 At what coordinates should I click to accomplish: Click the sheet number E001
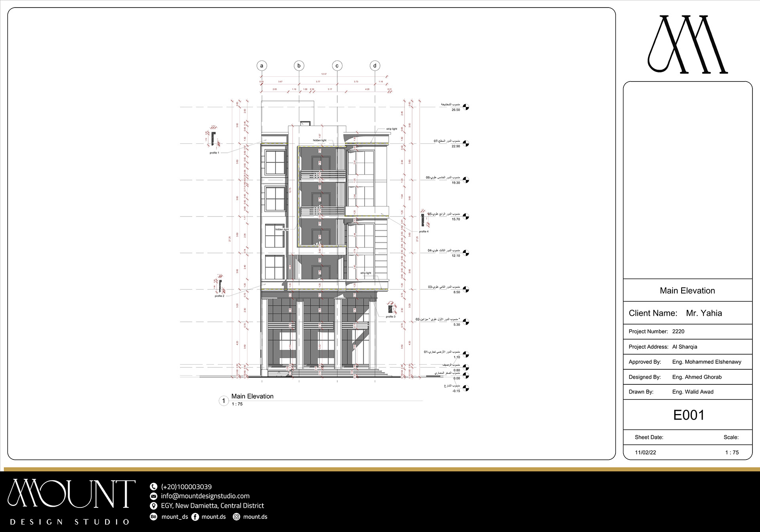689,415
